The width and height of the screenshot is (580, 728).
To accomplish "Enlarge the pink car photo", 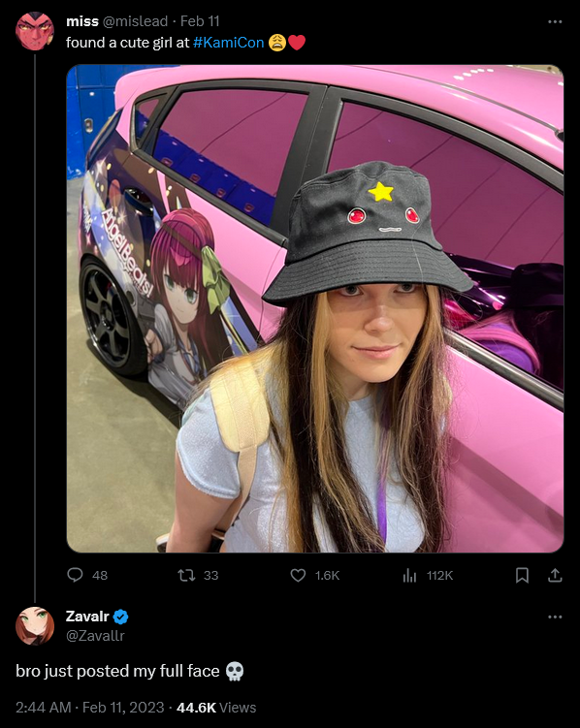I will (315, 309).
